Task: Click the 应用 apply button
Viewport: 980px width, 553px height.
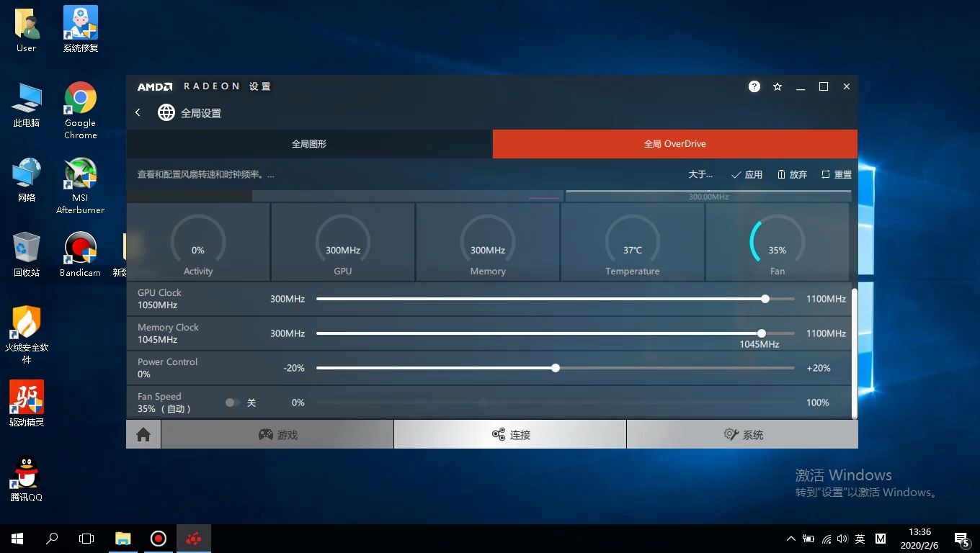Action: (x=747, y=175)
